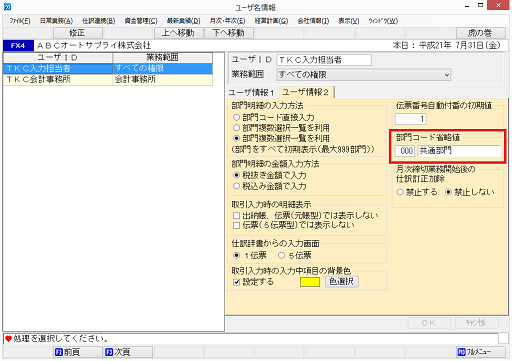
Task: Switch to ユーザ情報2 tab
Action: coord(306,92)
